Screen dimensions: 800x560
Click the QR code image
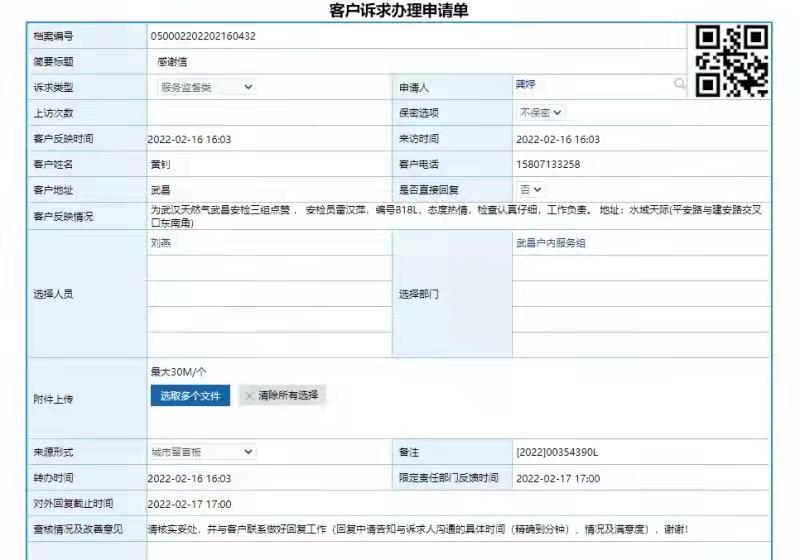pyautogui.click(x=732, y=61)
